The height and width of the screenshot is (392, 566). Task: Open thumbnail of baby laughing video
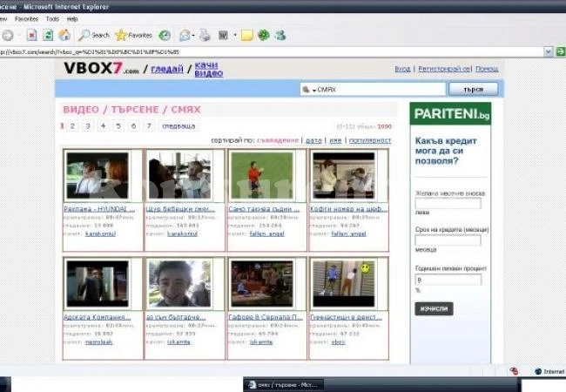coord(179,175)
